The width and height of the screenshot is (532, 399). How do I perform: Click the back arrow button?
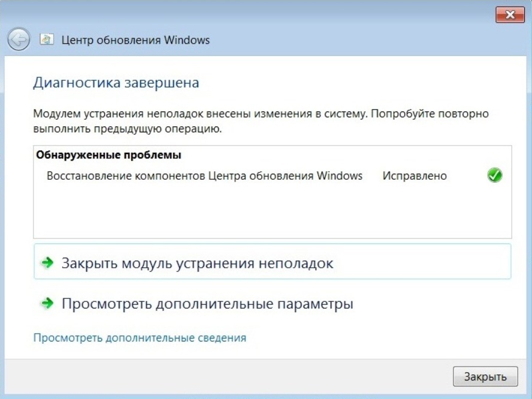point(19,40)
